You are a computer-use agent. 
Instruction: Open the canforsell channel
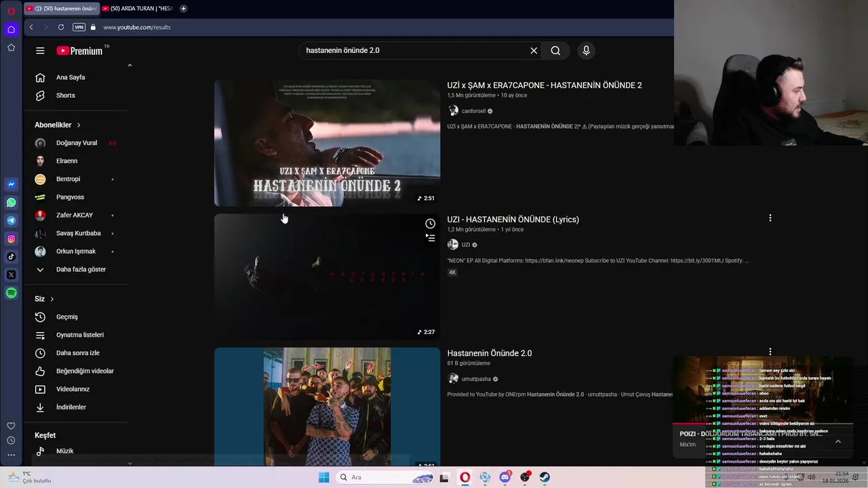click(x=473, y=111)
